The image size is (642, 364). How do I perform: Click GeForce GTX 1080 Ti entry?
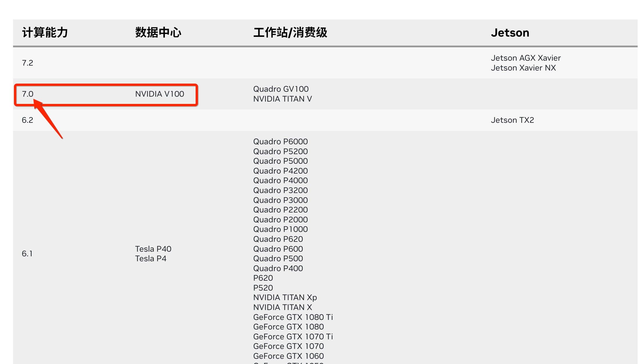tap(293, 317)
